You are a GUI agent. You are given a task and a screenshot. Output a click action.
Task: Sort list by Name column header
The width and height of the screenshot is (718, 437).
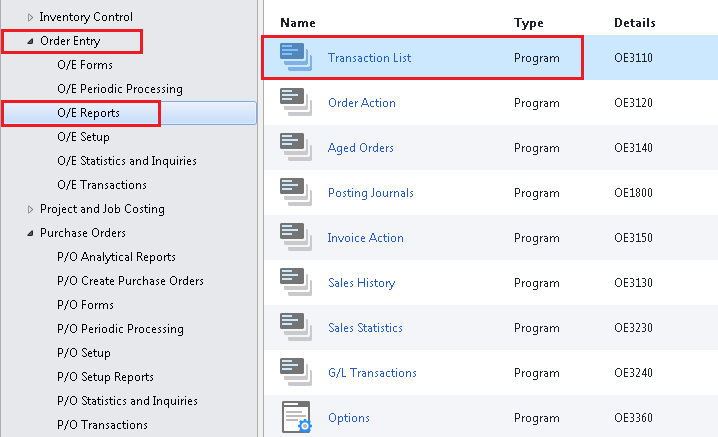[297, 22]
